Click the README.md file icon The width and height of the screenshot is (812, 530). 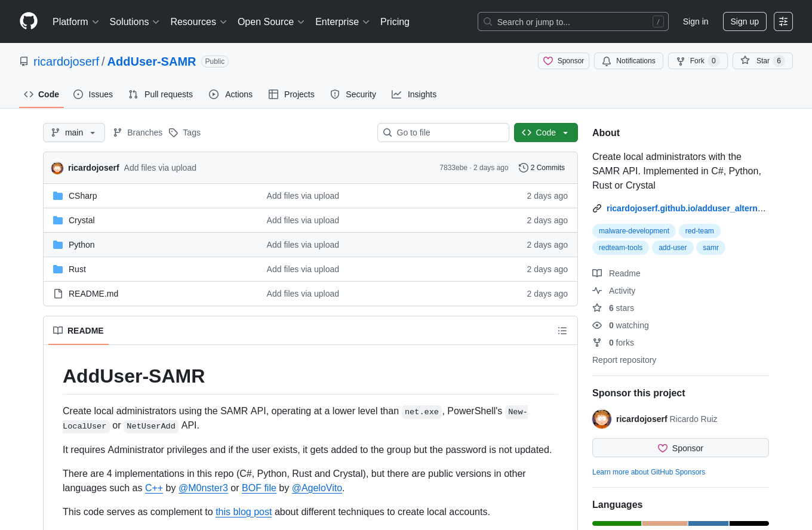58,294
